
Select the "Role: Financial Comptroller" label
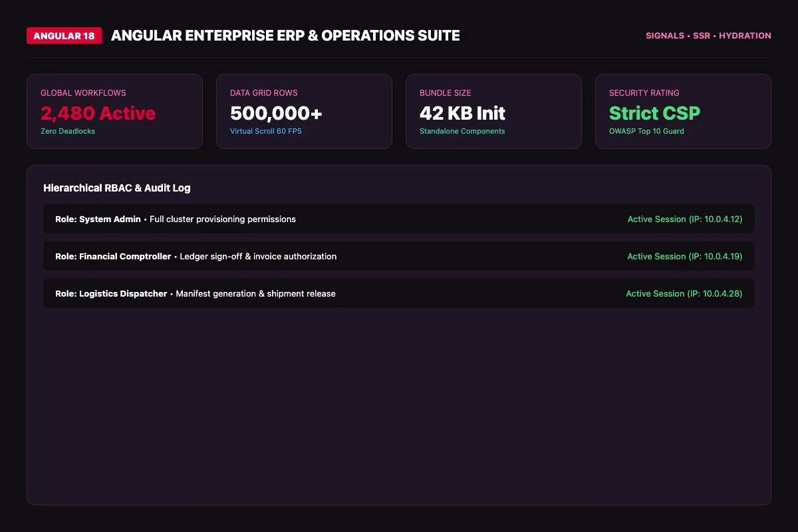pyautogui.click(x=113, y=256)
